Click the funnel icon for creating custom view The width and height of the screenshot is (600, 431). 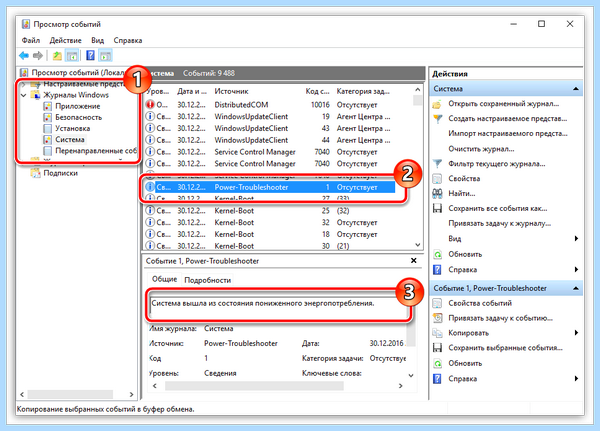(437, 119)
